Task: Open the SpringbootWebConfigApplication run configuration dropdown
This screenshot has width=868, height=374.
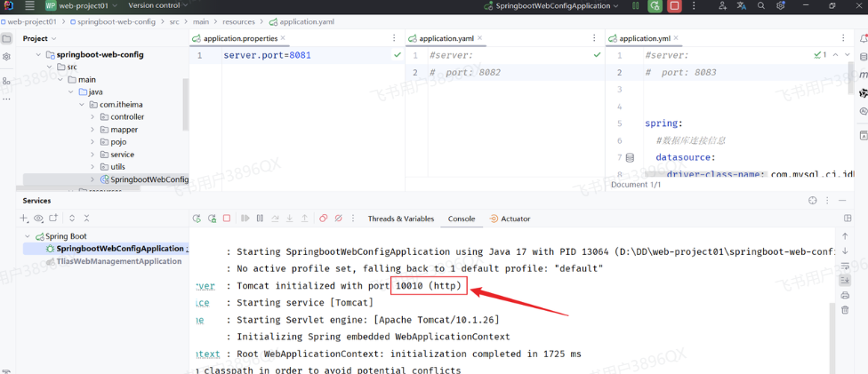Action: [x=551, y=5]
